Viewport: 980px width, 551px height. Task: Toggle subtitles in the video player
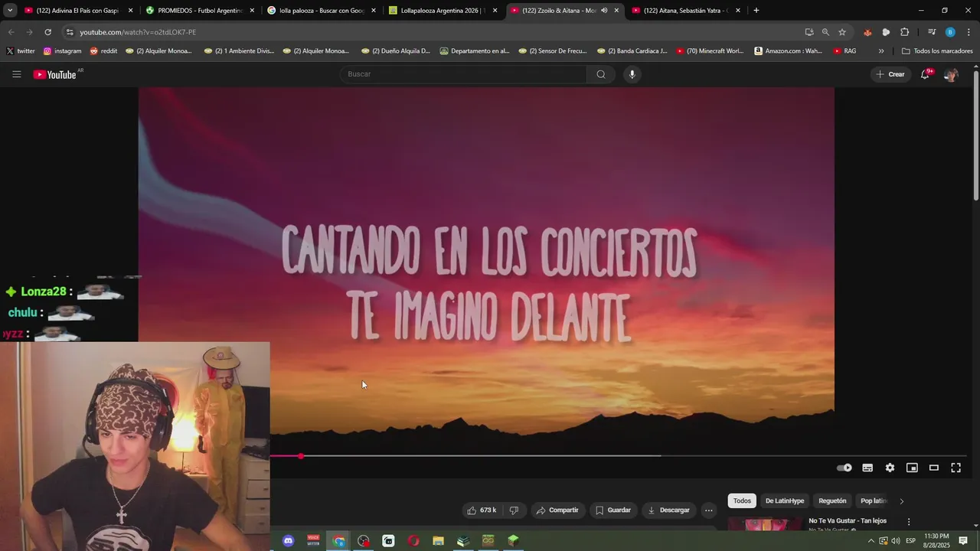click(867, 468)
